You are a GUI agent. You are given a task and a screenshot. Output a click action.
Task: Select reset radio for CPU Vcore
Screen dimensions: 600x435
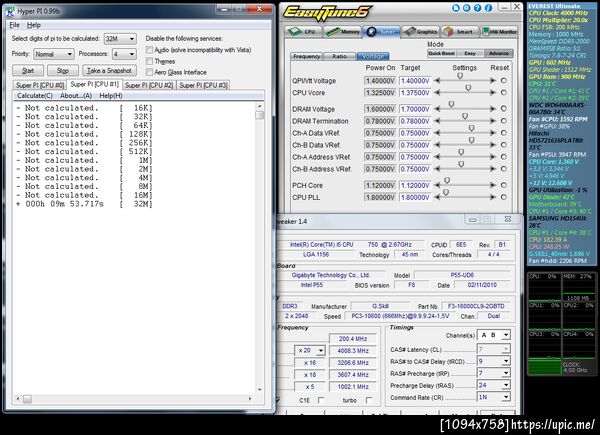click(504, 93)
